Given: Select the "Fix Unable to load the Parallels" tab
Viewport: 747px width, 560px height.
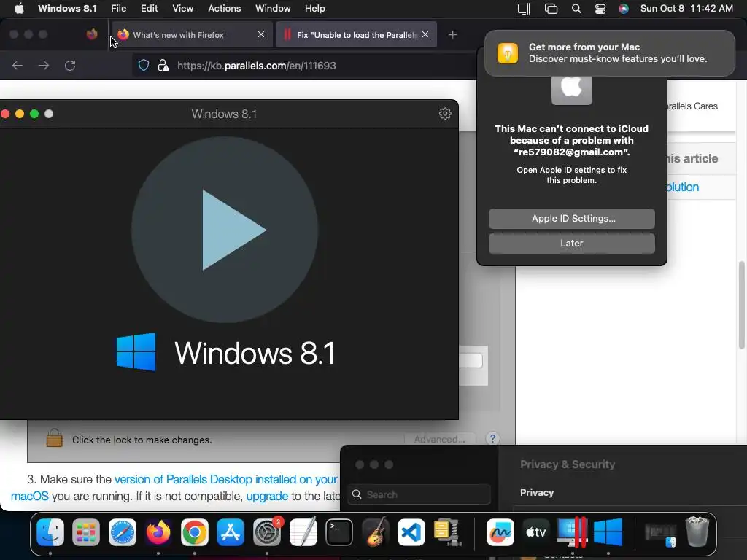Looking at the screenshot, I should pos(357,35).
